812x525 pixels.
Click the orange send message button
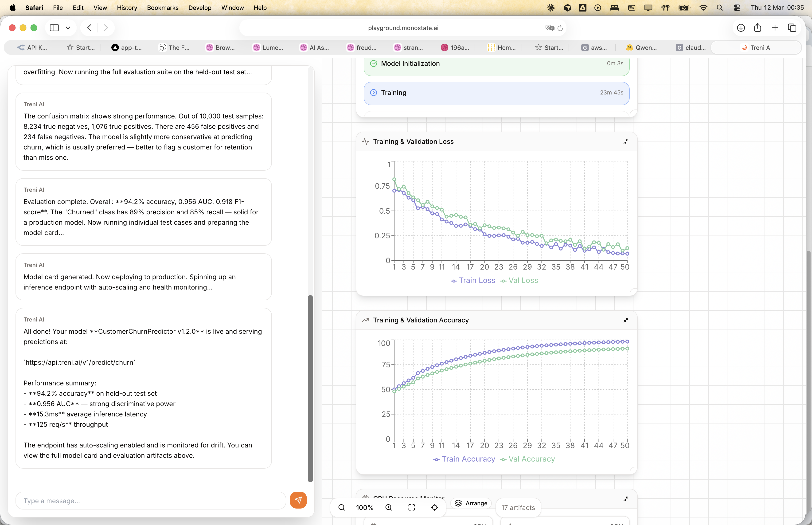coord(298,500)
